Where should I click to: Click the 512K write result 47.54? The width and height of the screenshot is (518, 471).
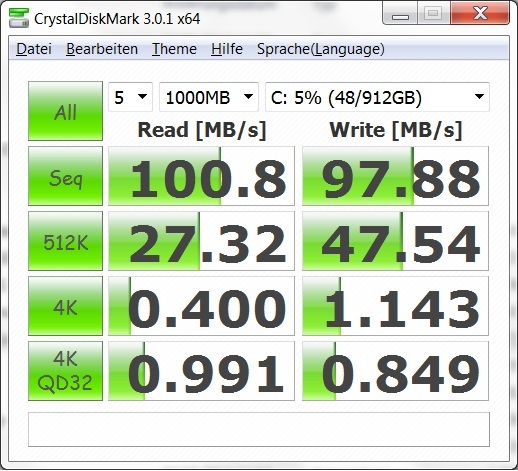click(395, 241)
